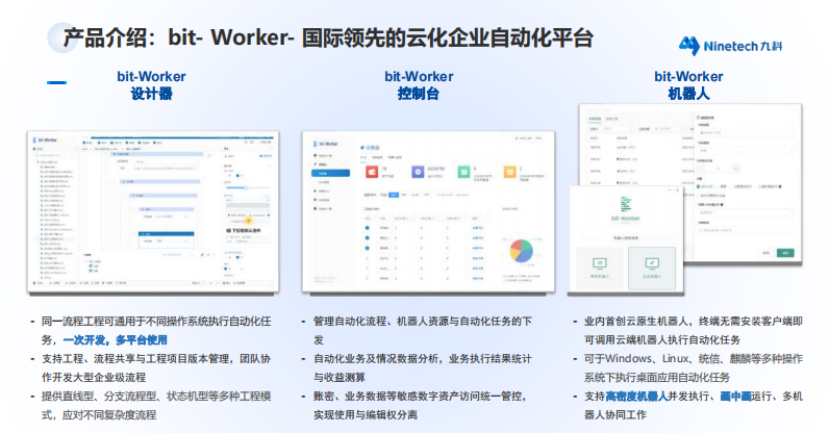The image size is (831, 434).
Task: Open the second dropdown field in robot dialog
Action: pos(746,150)
